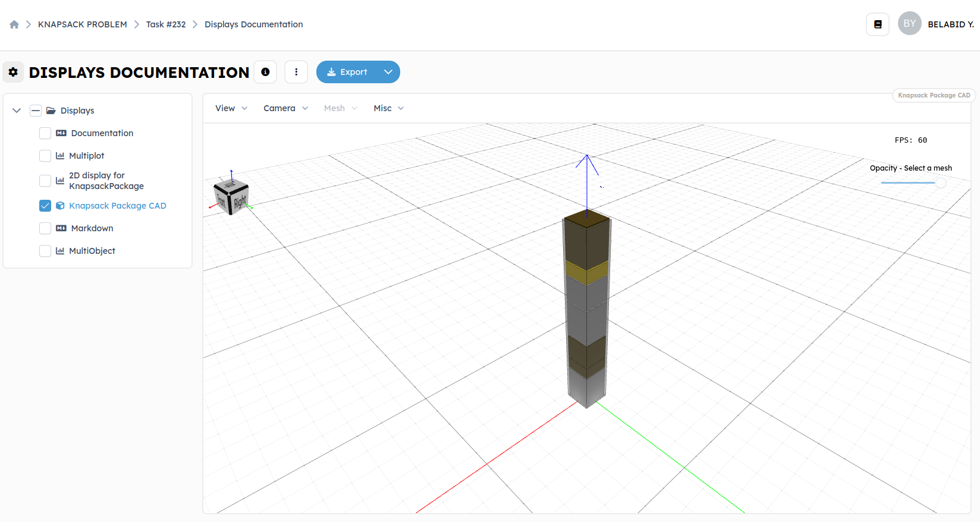Click the markdown icon beside Markdown item
Image resolution: width=980 pixels, height=522 pixels.
point(61,228)
